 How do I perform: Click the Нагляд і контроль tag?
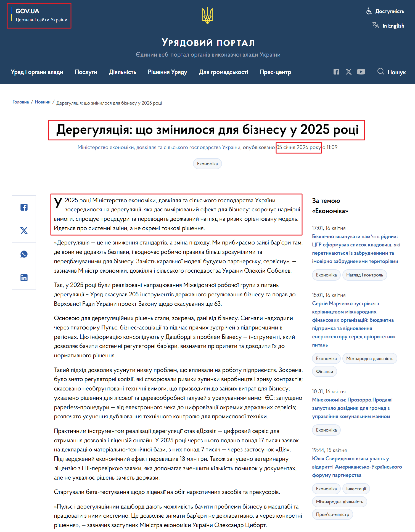pyautogui.click(x=364, y=275)
